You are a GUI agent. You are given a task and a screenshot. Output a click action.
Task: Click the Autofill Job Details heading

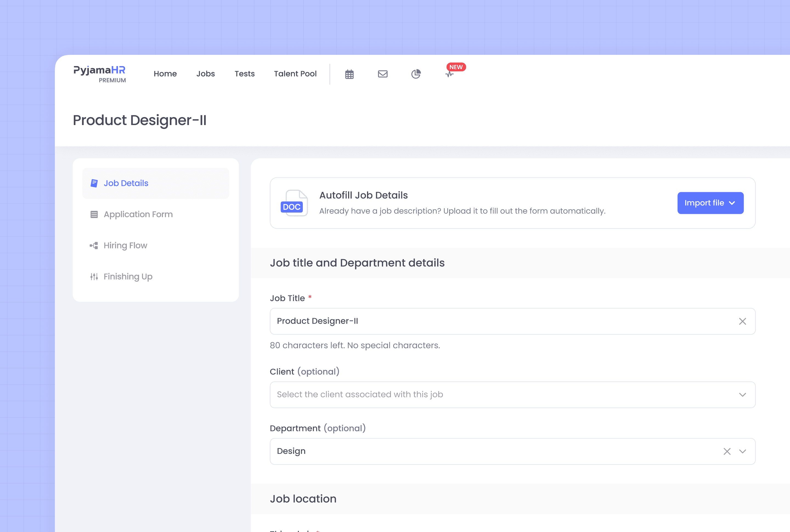363,195
